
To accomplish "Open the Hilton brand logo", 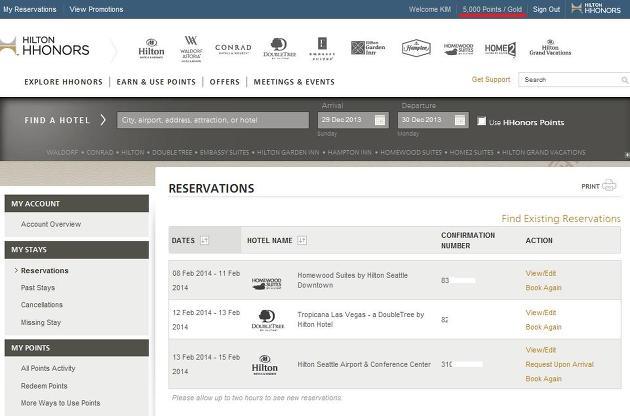I will click(x=151, y=49).
